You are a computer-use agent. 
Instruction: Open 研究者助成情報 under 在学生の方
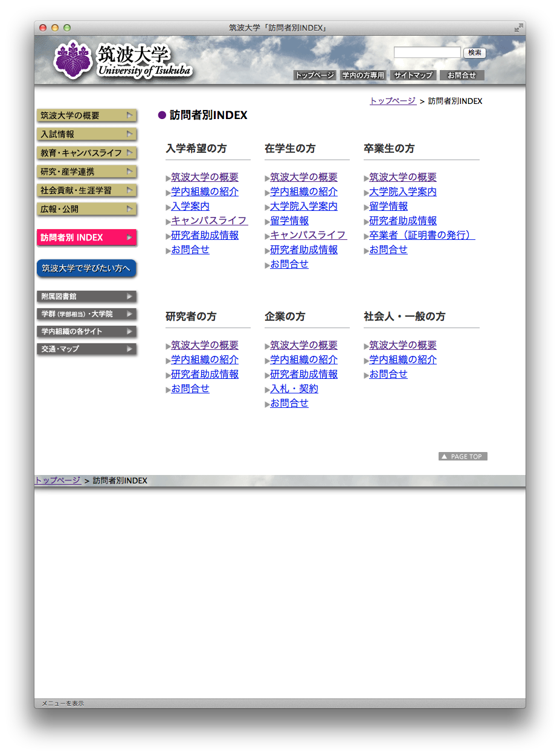(304, 250)
